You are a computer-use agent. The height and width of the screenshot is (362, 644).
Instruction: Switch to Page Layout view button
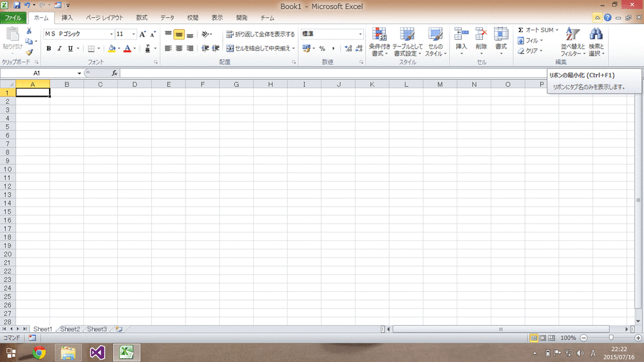(542, 338)
